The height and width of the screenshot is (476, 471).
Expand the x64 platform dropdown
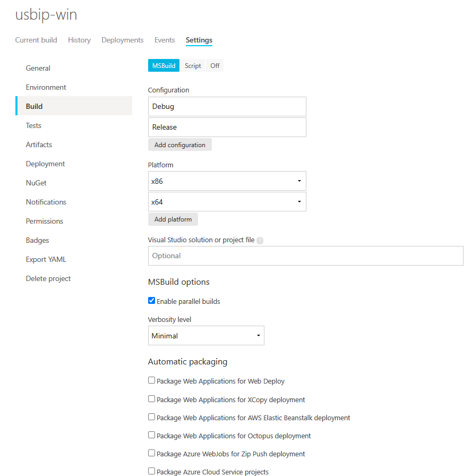click(299, 201)
